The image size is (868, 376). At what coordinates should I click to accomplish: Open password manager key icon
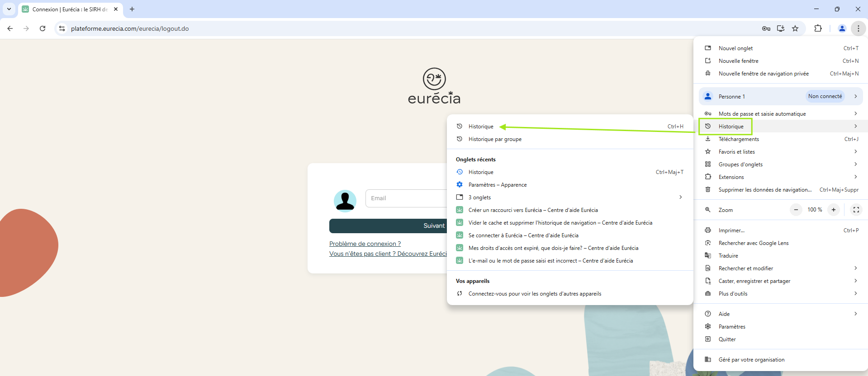766,28
